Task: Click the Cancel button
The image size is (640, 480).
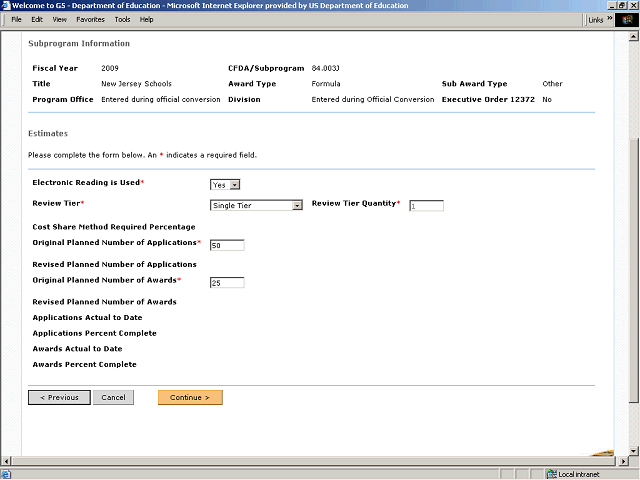Action: tap(113, 398)
